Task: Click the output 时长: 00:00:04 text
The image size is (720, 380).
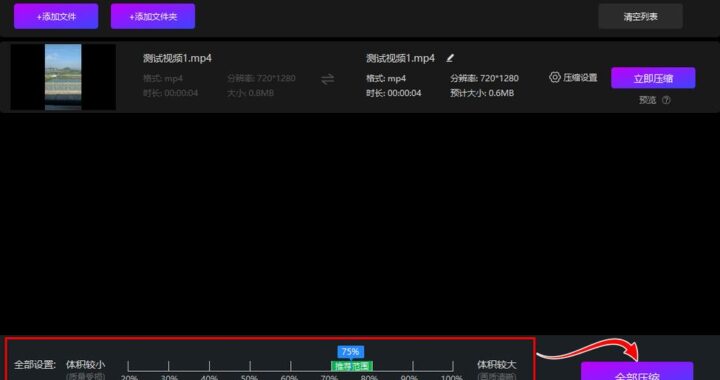Action: click(394, 93)
